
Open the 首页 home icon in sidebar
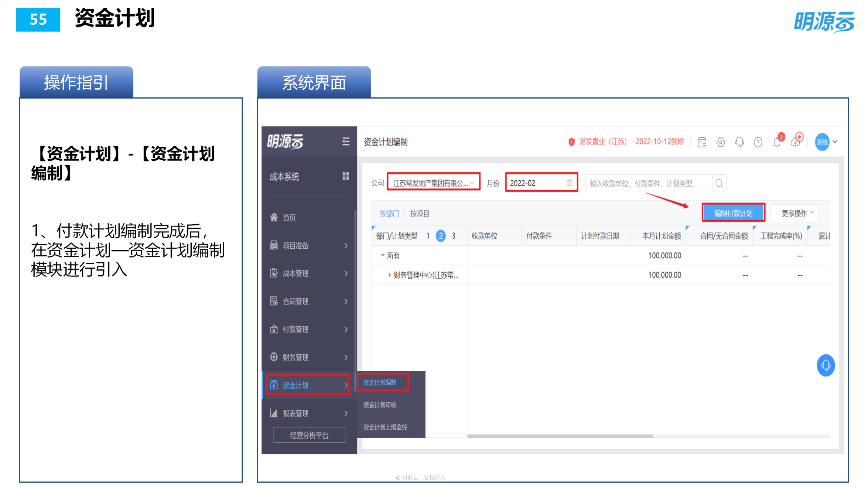click(x=273, y=218)
